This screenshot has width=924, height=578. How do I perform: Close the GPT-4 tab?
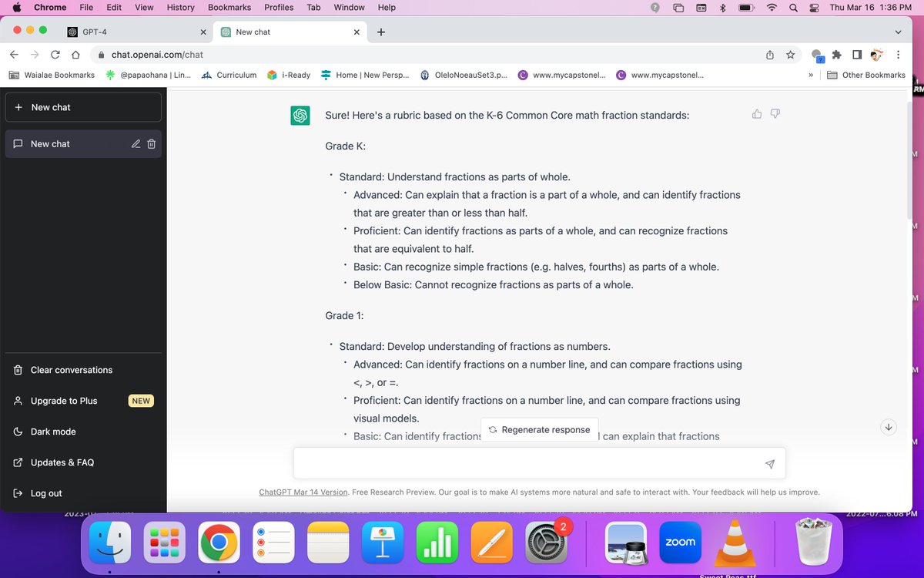[204, 32]
